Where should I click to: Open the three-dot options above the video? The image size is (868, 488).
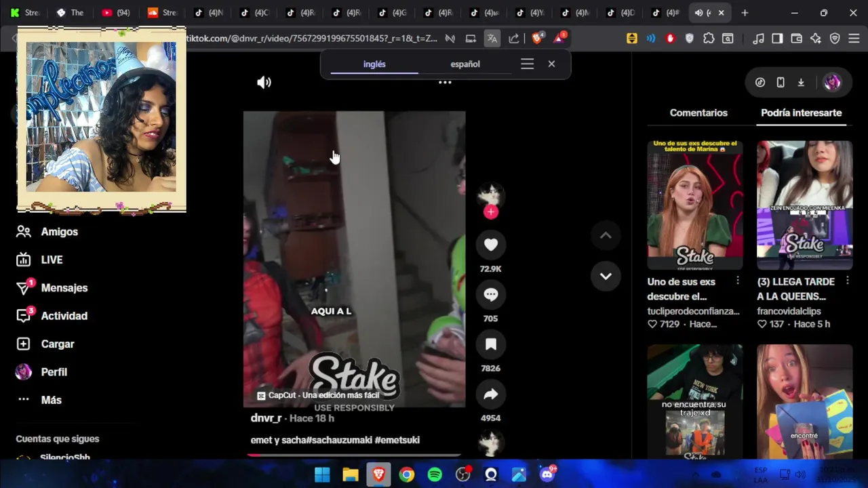point(445,82)
